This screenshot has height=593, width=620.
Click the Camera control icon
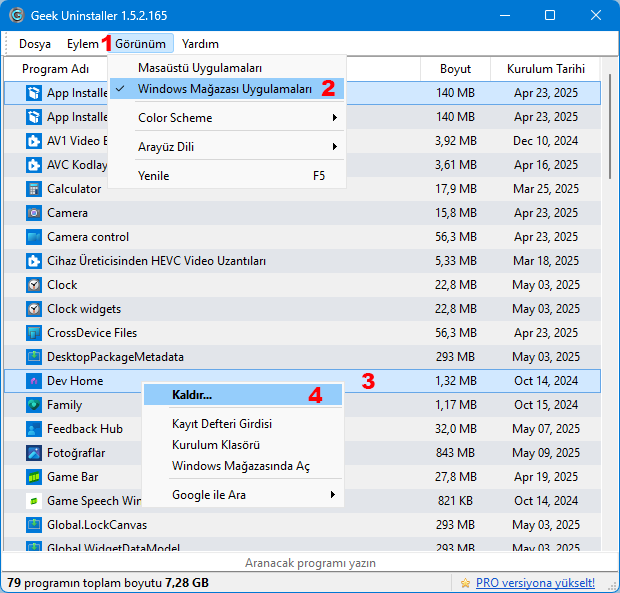tap(34, 237)
